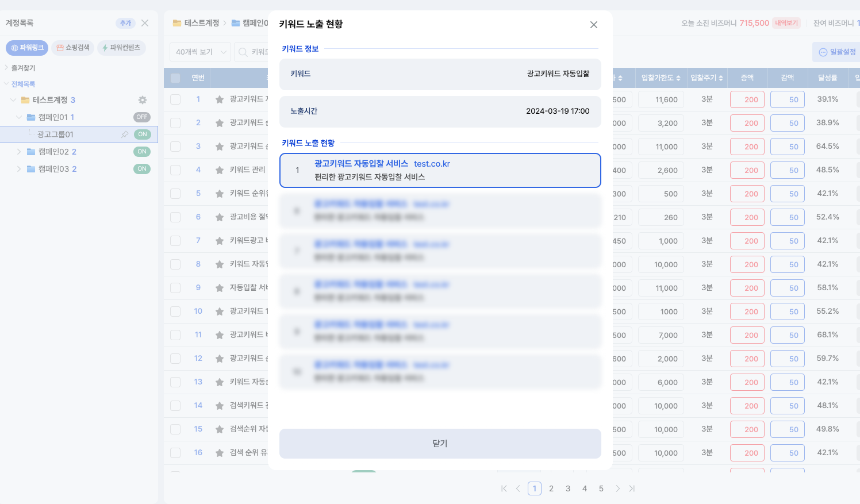This screenshot has height=504, width=860.
Task: Collapse the 테스트계정 tree node
Action: (x=13, y=100)
